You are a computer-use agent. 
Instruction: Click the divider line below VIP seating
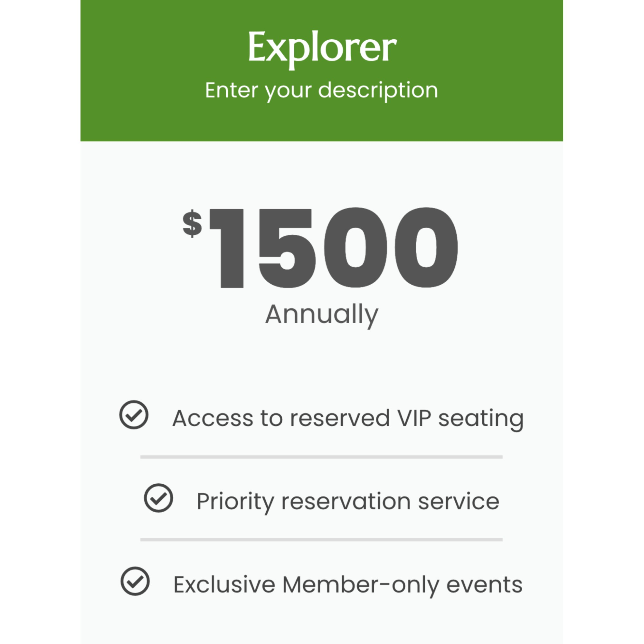point(321,457)
